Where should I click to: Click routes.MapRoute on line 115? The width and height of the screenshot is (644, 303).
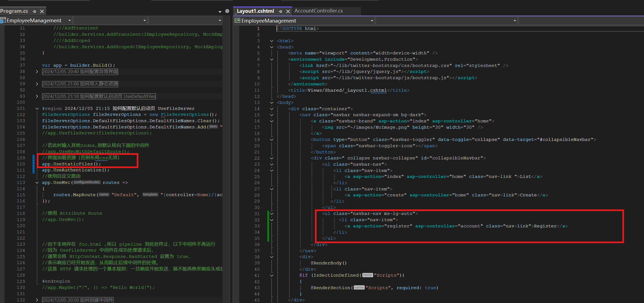(74, 195)
